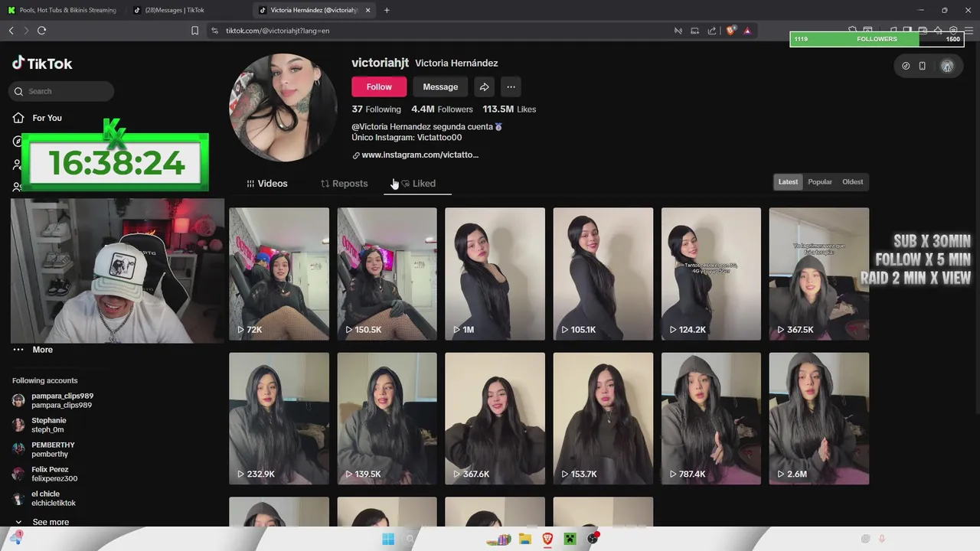This screenshot has width=980, height=551.
Task: Sort videos by Oldest
Action: click(852, 182)
